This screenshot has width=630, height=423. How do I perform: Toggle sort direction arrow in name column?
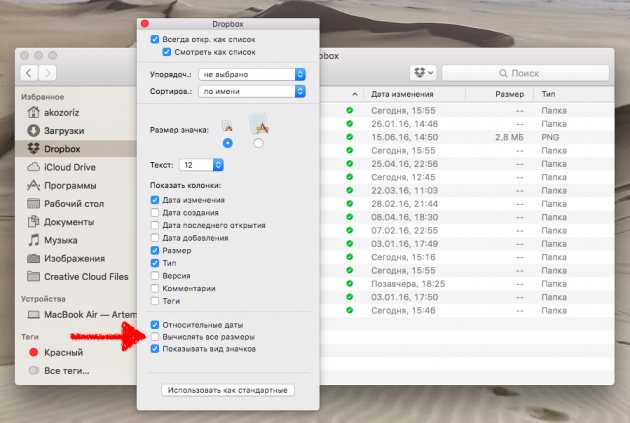pyautogui.click(x=354, y=94)
